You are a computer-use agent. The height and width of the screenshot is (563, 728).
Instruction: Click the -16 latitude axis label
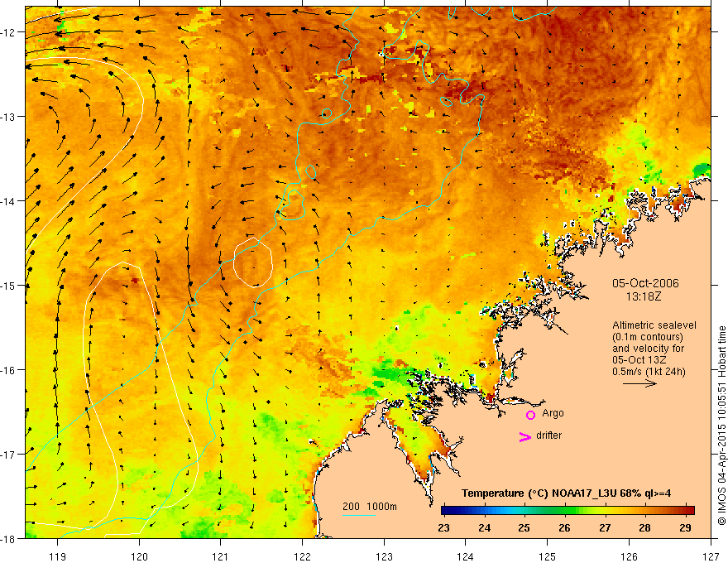(9, 370)
